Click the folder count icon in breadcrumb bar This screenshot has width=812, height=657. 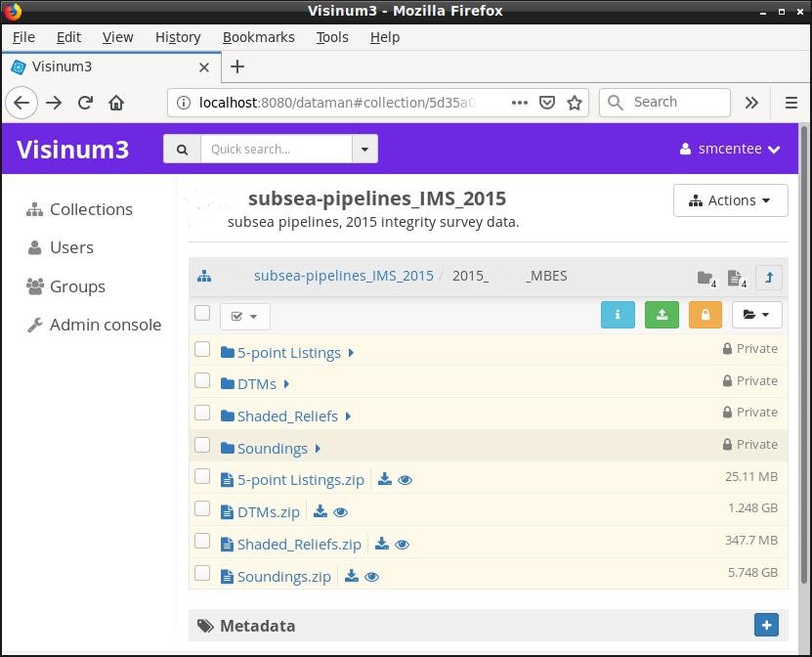[x=706, y=279]
